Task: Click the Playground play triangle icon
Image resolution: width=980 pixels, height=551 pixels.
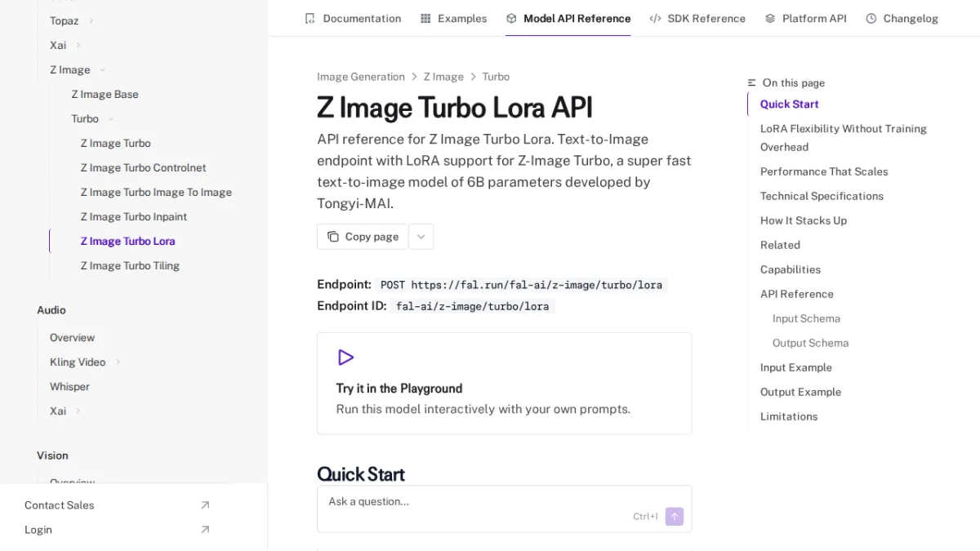Action: pos(345,358)
